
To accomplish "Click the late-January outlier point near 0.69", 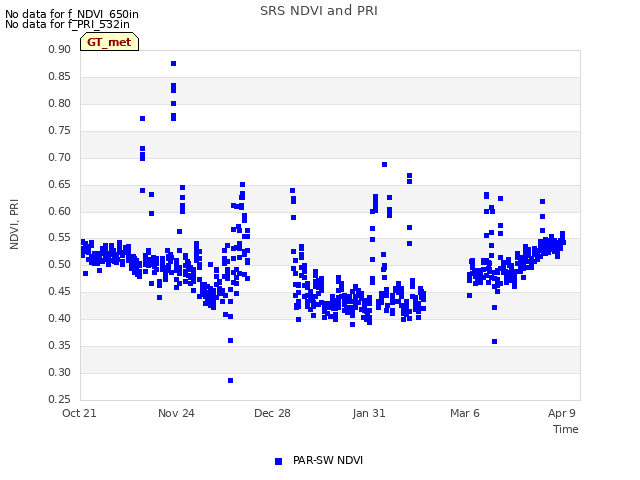I will click(x=384, y=165).
